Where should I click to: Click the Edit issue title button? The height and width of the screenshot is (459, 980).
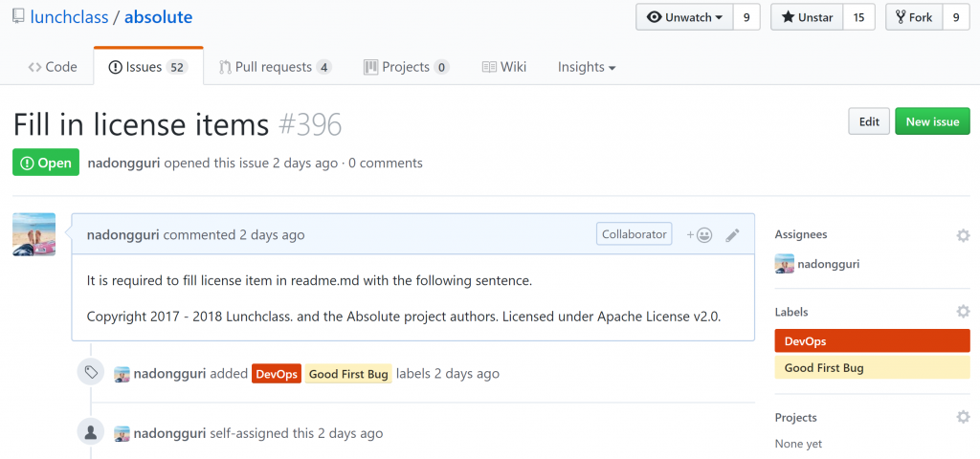[x=869, y=121]
